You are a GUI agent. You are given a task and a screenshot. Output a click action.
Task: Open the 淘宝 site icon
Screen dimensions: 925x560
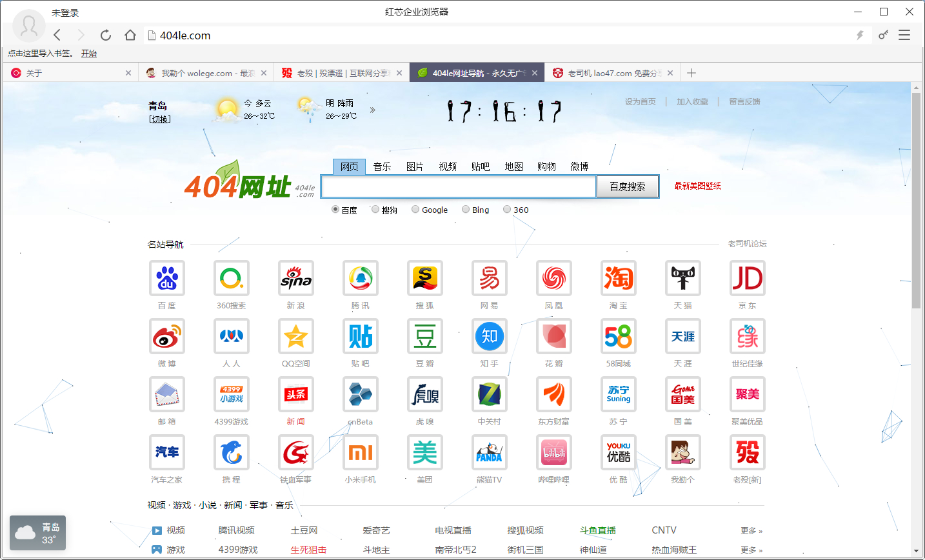[619, 278]
